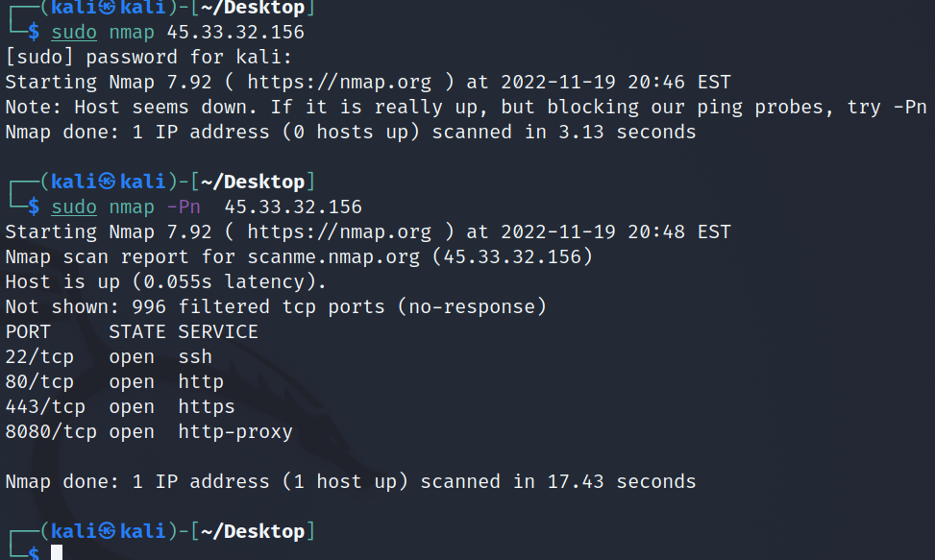Click the IP 45.33.32.156 in first command

pos(235,32)
